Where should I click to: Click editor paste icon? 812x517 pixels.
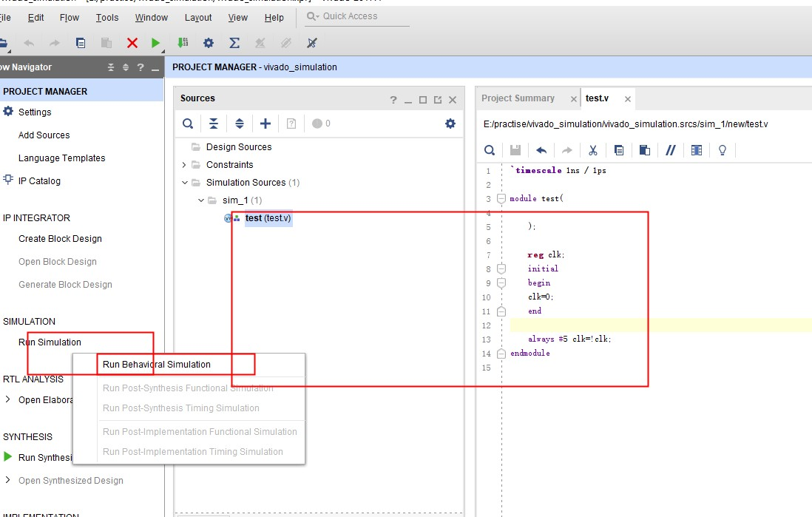(x=645, y=150)
